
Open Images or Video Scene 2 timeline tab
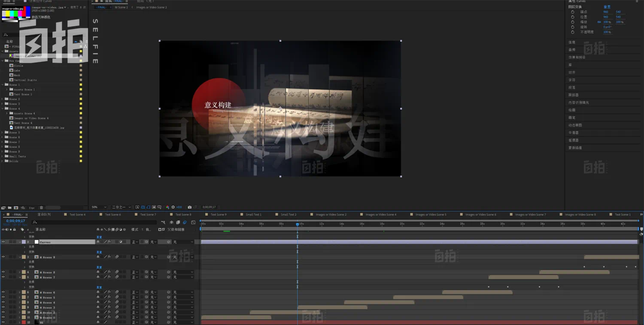pos(331,215)
